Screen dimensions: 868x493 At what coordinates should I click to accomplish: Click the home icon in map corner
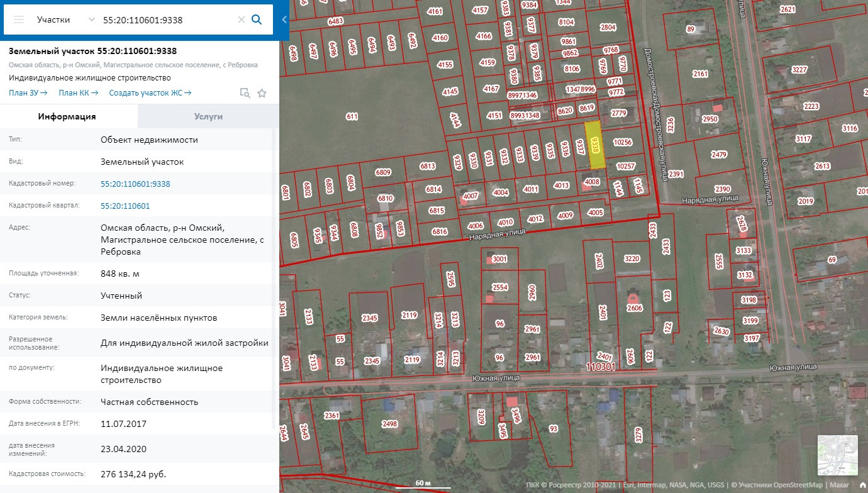[862, 485]
